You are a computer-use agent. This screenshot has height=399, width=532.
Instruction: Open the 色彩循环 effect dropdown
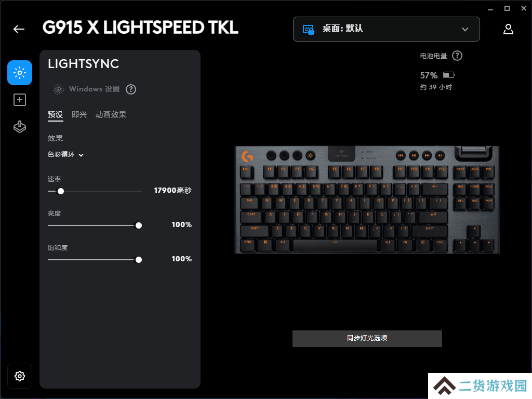(65, 154)
